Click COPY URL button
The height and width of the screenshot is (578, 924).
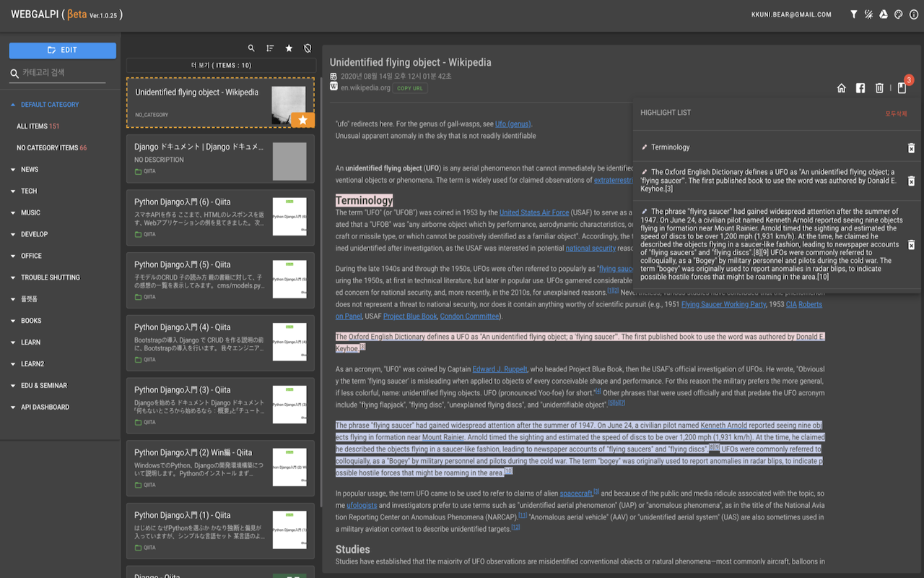tap(410, 88)
